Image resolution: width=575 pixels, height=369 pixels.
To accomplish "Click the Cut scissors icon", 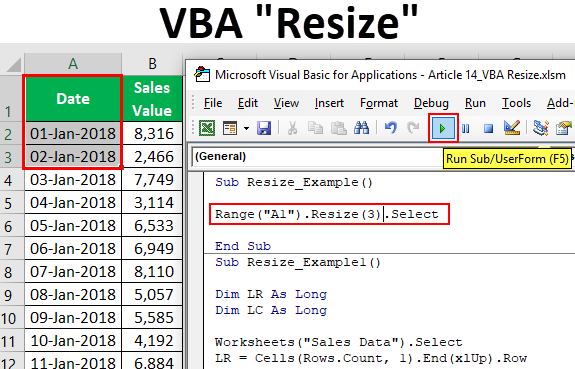I will (x=292, y=128).
